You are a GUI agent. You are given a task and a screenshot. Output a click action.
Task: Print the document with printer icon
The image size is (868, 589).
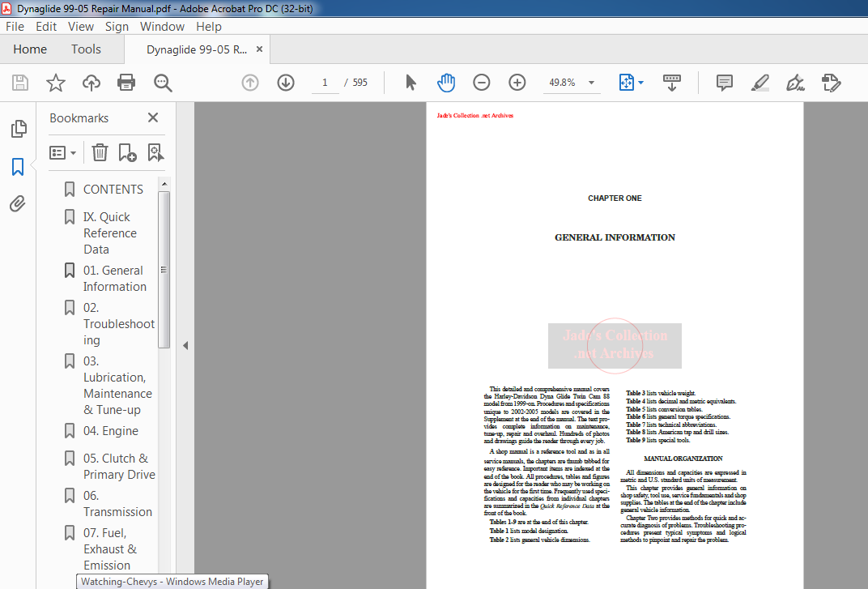(x=126, y=83)
